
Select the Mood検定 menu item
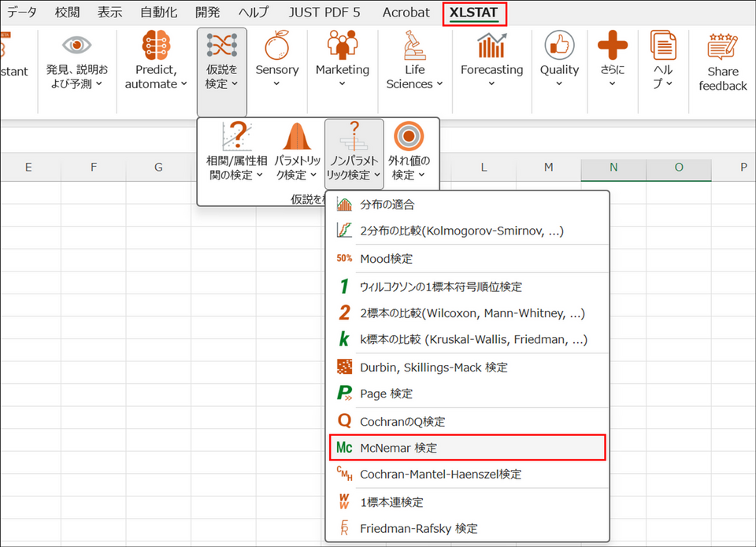(386, 258)
